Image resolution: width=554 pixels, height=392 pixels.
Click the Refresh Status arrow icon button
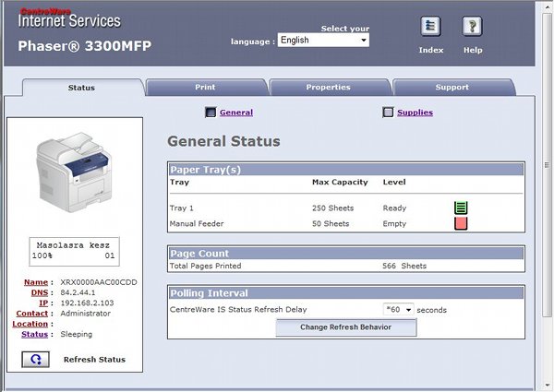pyautogui.click(x=35, y=359)
